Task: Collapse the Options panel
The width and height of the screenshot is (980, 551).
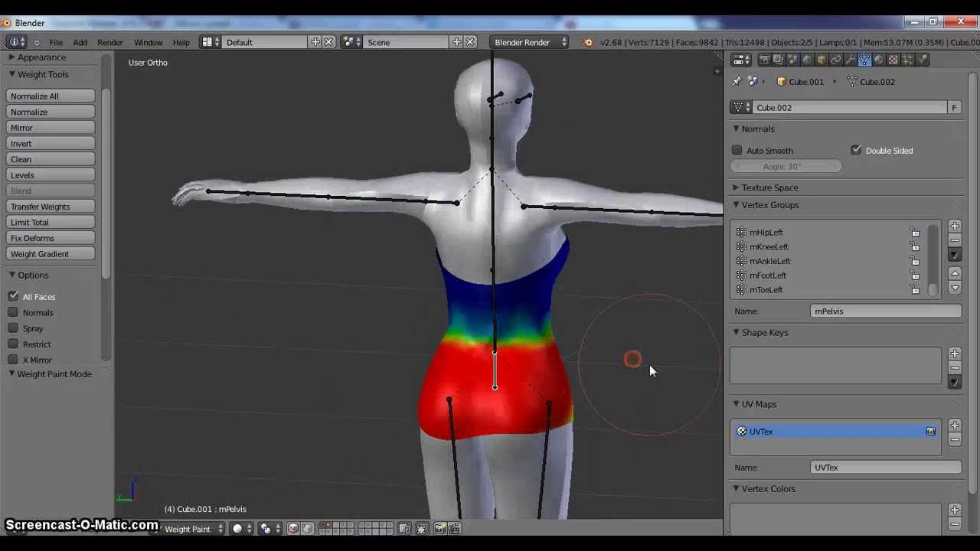Action: coord(12,275)
